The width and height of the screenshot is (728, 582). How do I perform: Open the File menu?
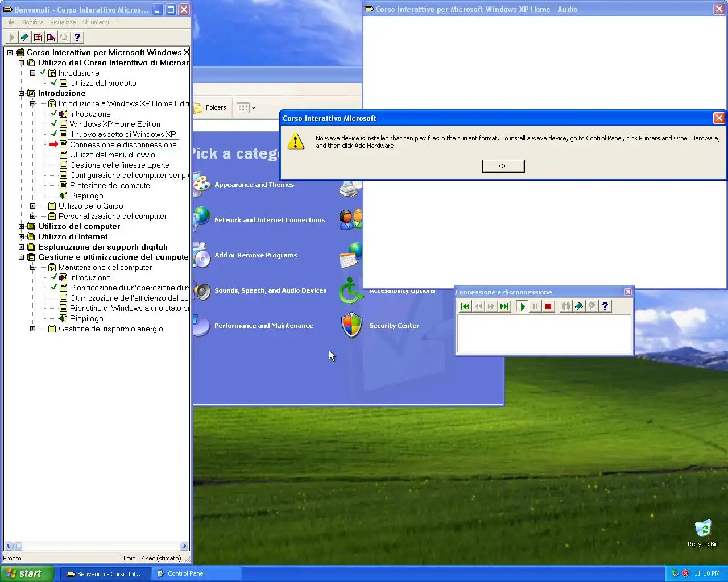tap(10, 22)
